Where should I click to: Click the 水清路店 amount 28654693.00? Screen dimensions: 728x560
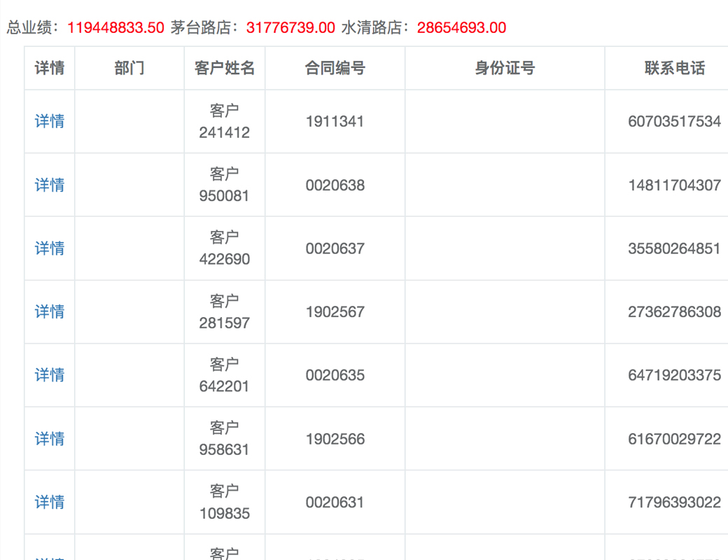click(x=461, y=28)
